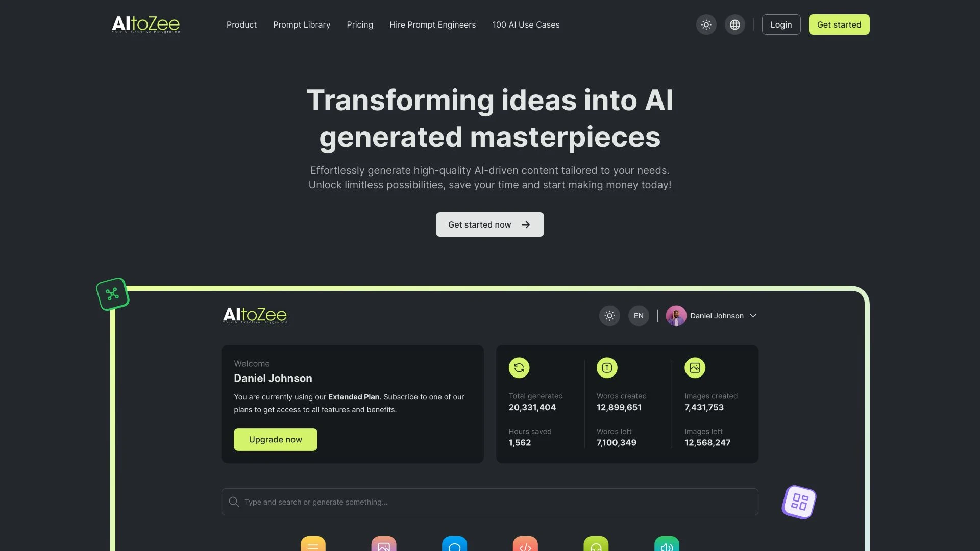Click the Get started now button
The image size is (980, 551).
click(490, 224)
